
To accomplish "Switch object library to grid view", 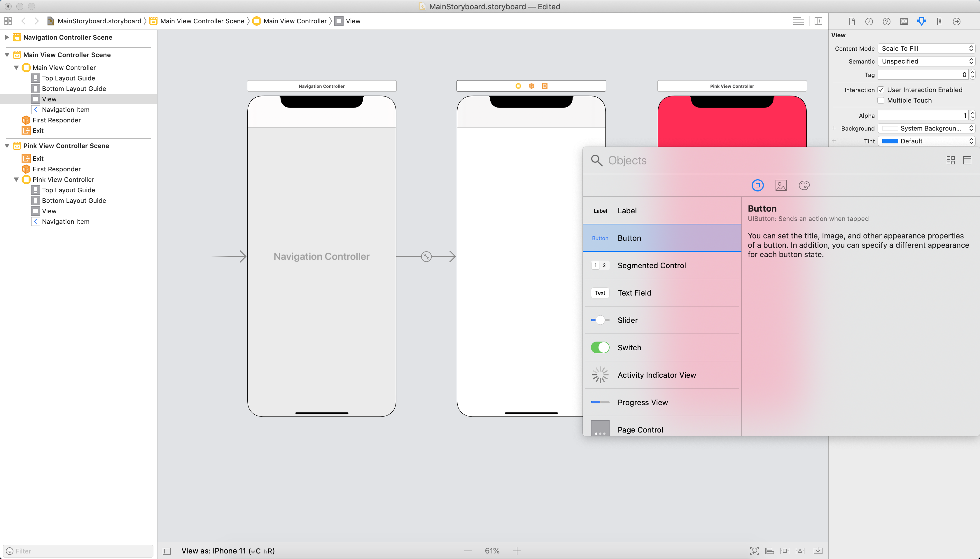I will [951, 161].
